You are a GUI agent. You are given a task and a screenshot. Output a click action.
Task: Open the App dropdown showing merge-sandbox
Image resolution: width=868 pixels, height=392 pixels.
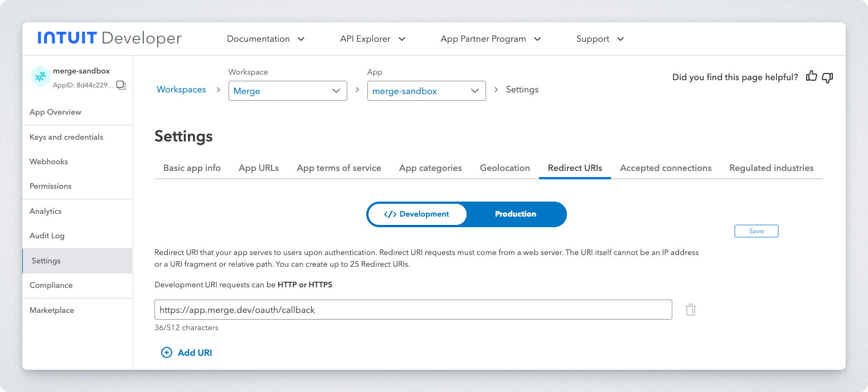tap(426, 91)
